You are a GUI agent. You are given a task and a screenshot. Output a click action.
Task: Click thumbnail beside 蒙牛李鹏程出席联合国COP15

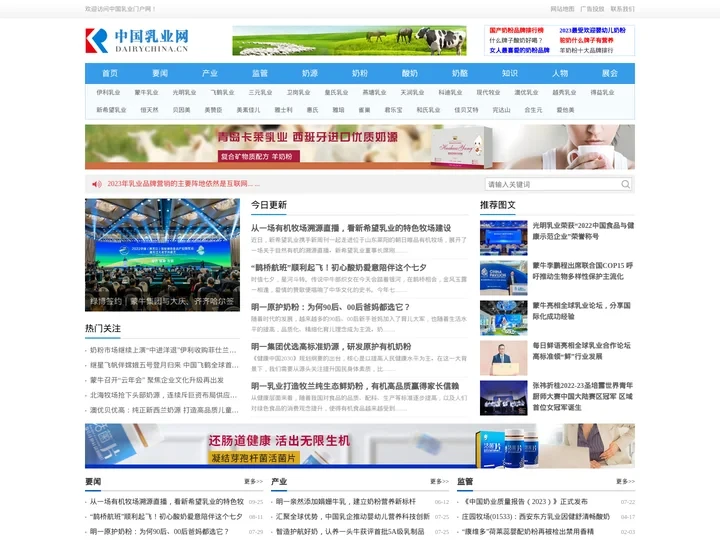[x=504, y=278]
